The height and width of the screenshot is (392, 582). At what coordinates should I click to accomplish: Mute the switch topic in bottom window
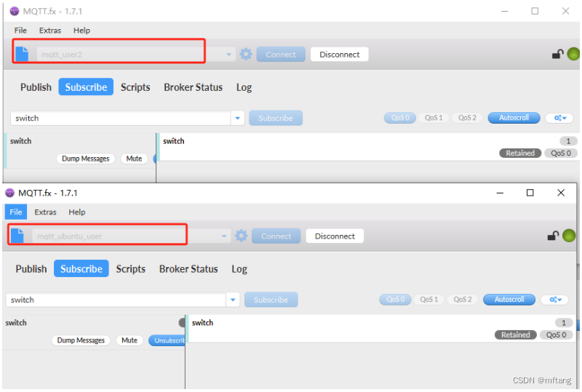click(x=129, y=340)
